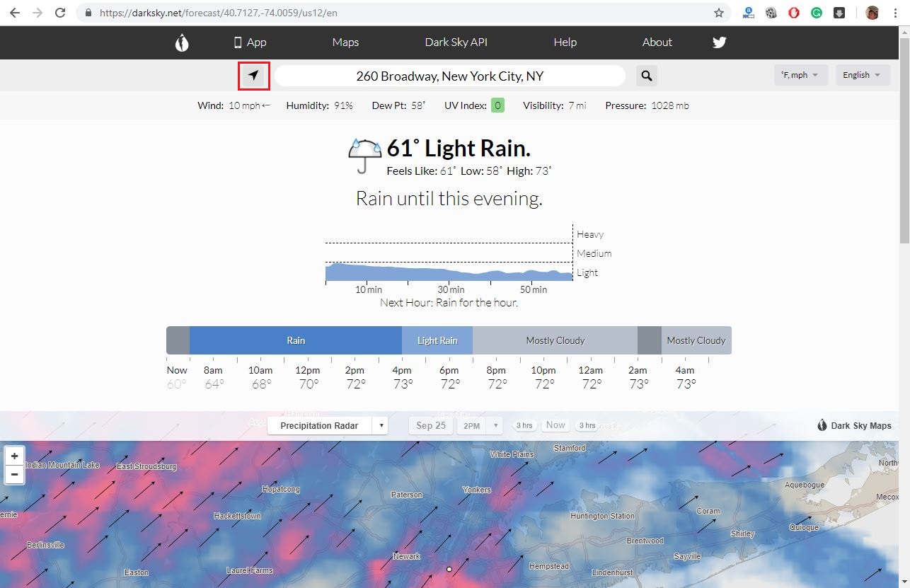Open the Precipitation Radar layer dropdown
Image resolution: width=910 pixels, height=588 pixels.
click(x=328, y=425)
